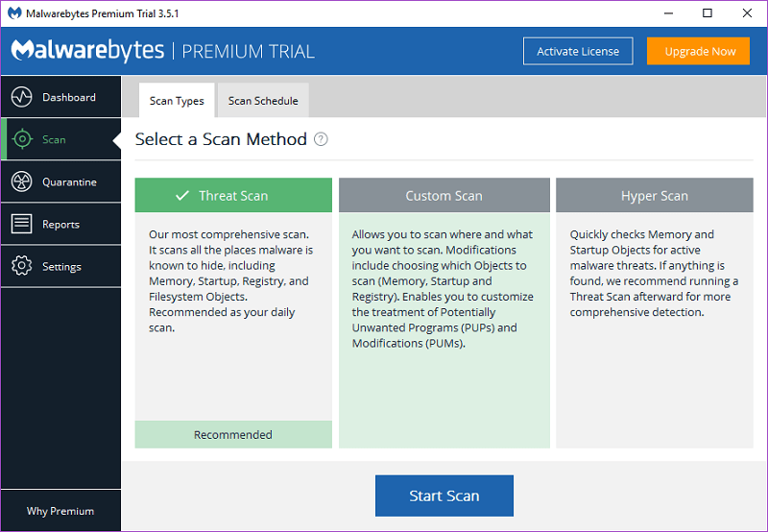Choose the Custom Scan method header
The width and height of the screenshot is (768, 532).
[x=444, y=195]
